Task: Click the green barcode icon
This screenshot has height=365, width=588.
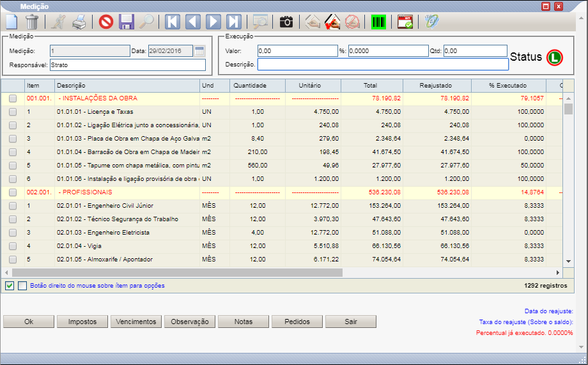Action: [378, 22]
